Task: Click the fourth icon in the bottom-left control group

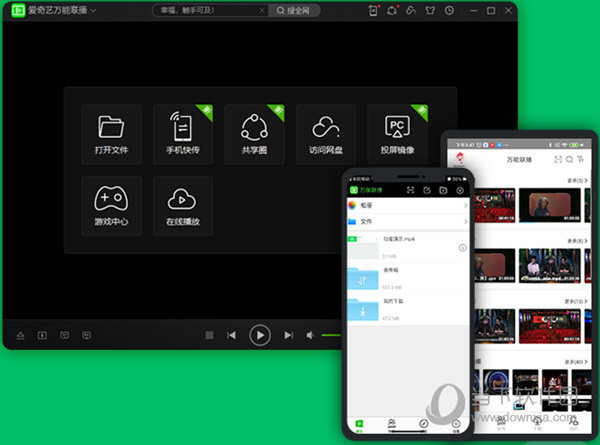Action: pos(86,336)
